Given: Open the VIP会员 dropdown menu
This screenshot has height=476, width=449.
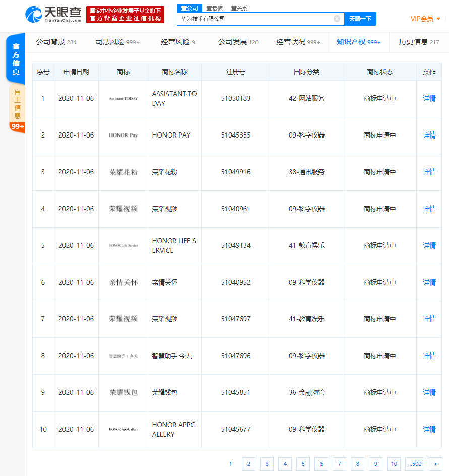Looking at the screenshot, I should 425,19.
